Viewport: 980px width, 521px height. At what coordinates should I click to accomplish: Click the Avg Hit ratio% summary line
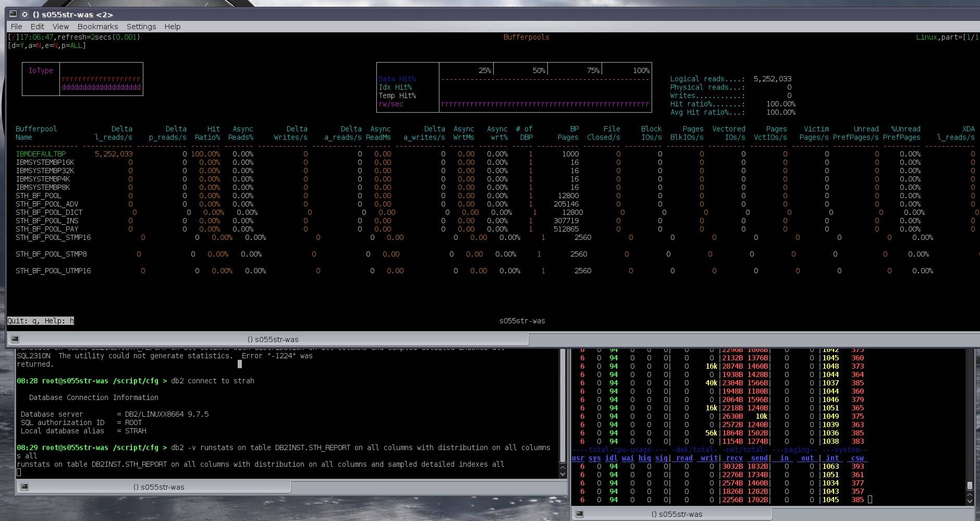[733, 112]
